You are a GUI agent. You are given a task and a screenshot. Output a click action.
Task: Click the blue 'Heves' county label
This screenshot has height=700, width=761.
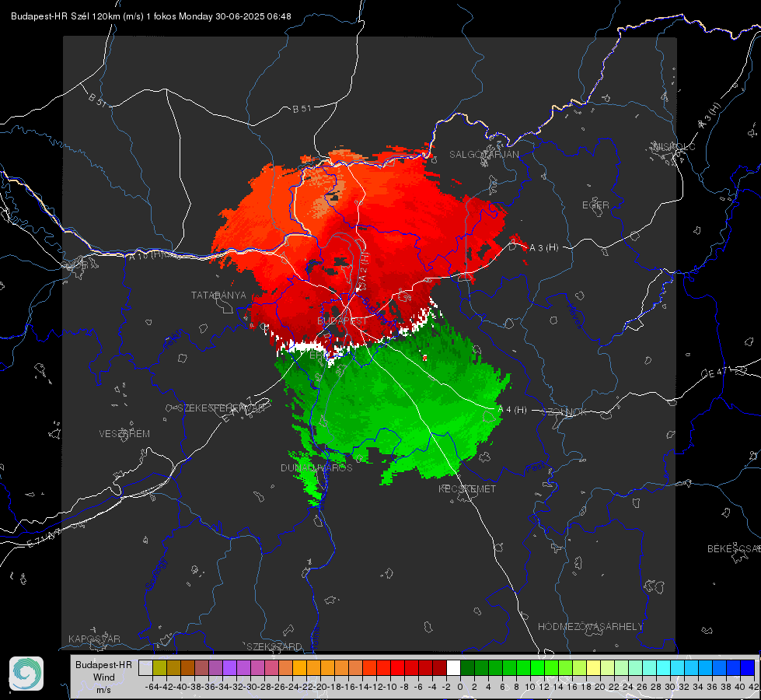[x=574, y=317]
